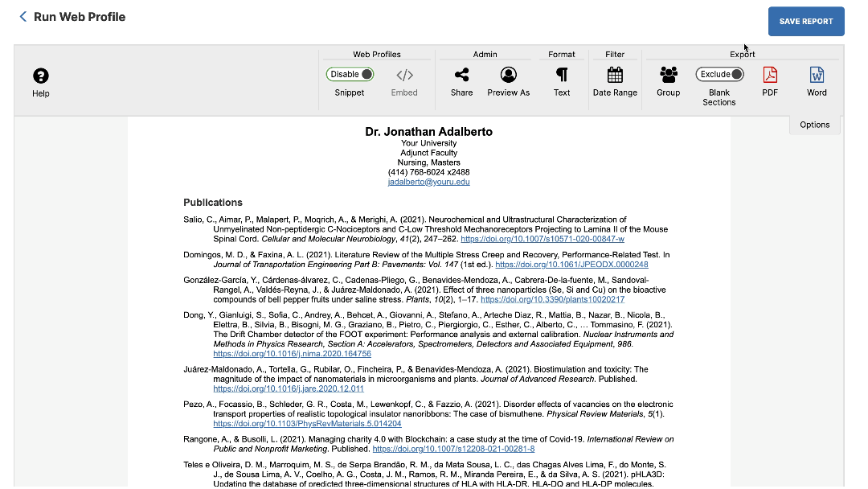Open the Options panel
This screenshot has height=489, width=868.
tap(814, 125)
